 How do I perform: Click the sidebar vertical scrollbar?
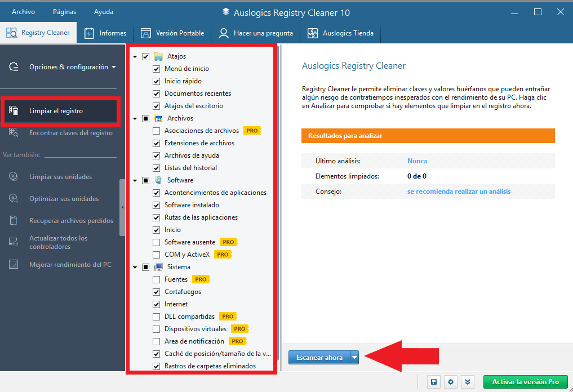122,207
